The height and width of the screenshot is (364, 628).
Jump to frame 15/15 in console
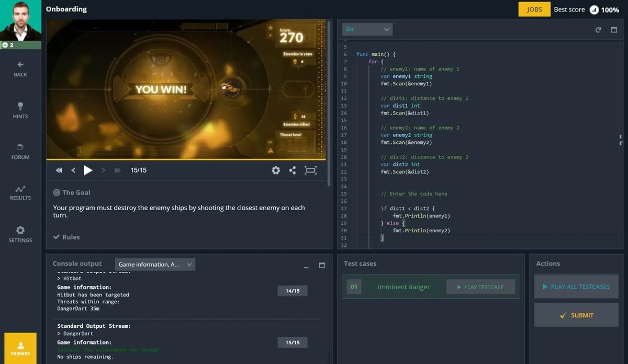click(293, 343)
